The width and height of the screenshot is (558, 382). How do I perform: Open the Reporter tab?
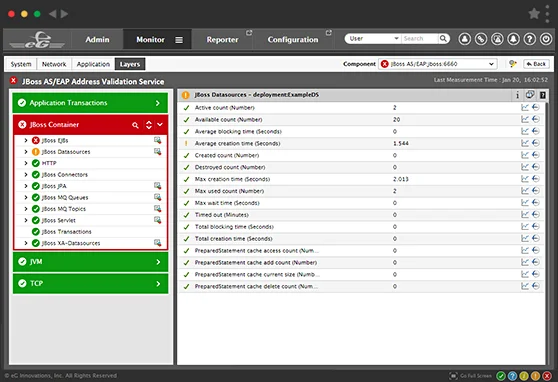click(x=222, y=40)
